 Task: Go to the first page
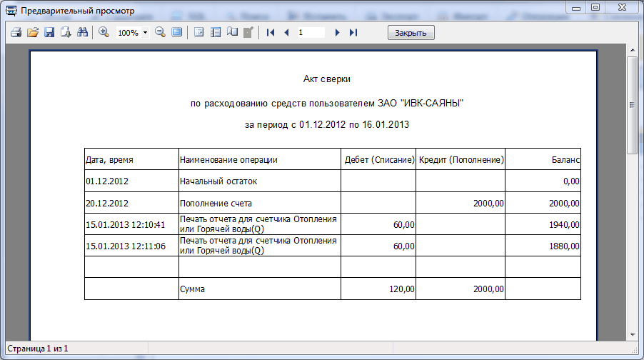pos(271,32)
